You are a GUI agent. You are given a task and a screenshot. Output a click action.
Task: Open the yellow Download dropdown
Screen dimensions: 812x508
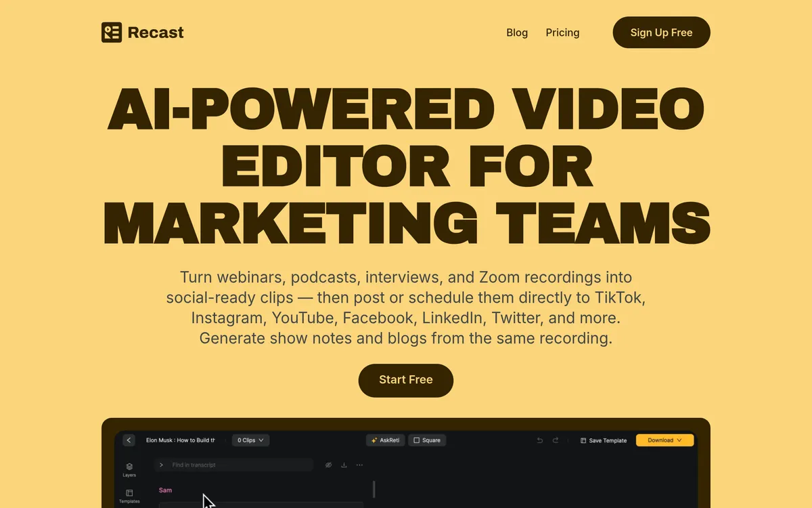tap(664, 440)
